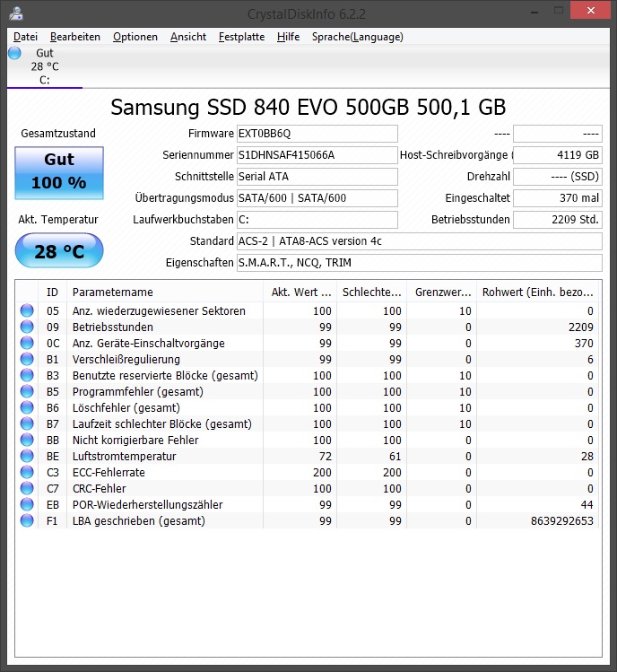617x672 pixels.
Task: Open the Hilfe menu
Action: [x=288, y=37]
